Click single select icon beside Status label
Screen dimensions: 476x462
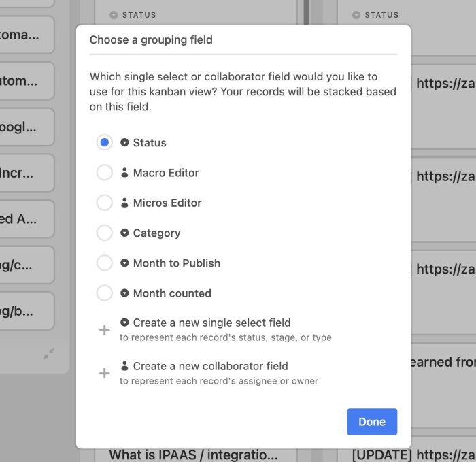coord(124,142)
